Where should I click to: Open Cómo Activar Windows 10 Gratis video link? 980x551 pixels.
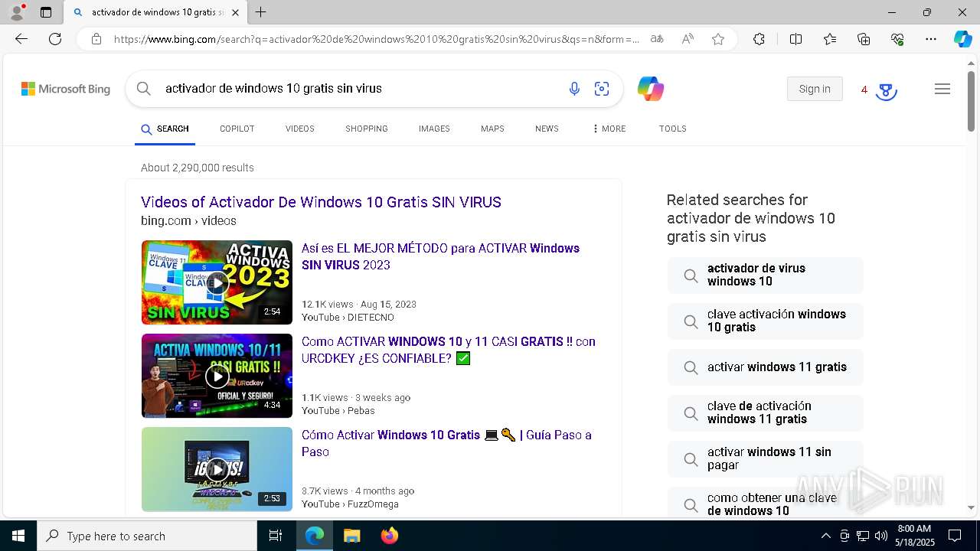[446, 443]
